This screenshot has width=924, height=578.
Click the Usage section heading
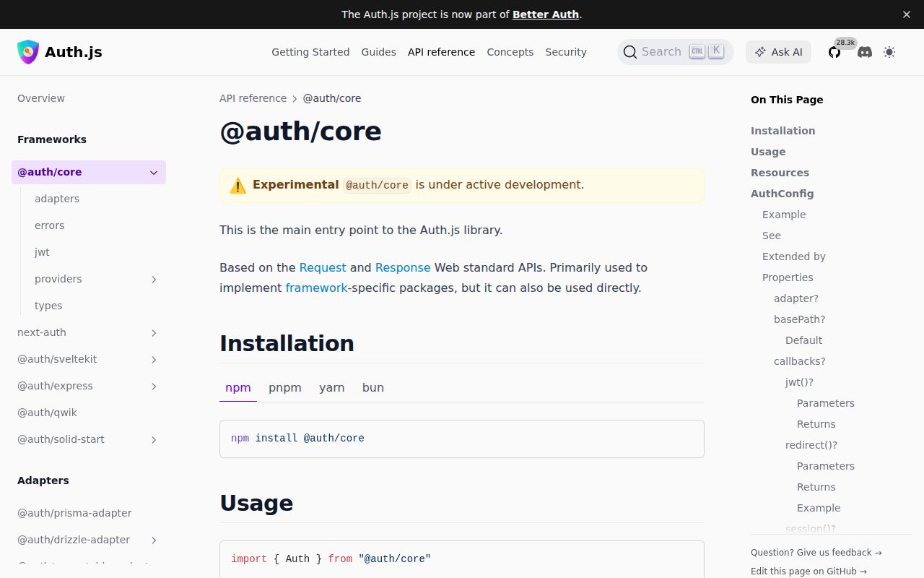pos(256,503)
